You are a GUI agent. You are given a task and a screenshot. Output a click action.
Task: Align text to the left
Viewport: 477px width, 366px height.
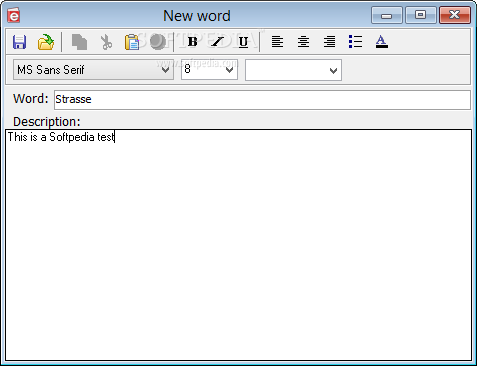(277, 42)
